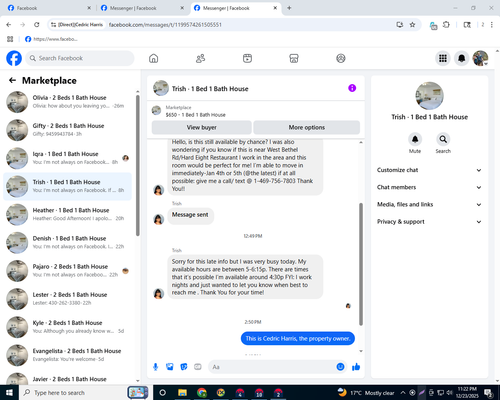
Task: Click the message thread scrollbar
Action: [361, 264]
